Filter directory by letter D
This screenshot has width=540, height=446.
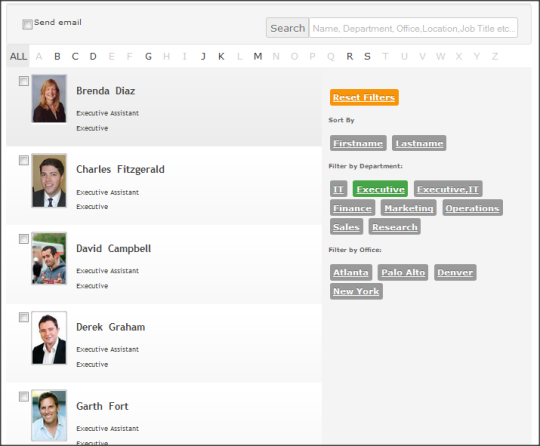click(x=93, y=56)
